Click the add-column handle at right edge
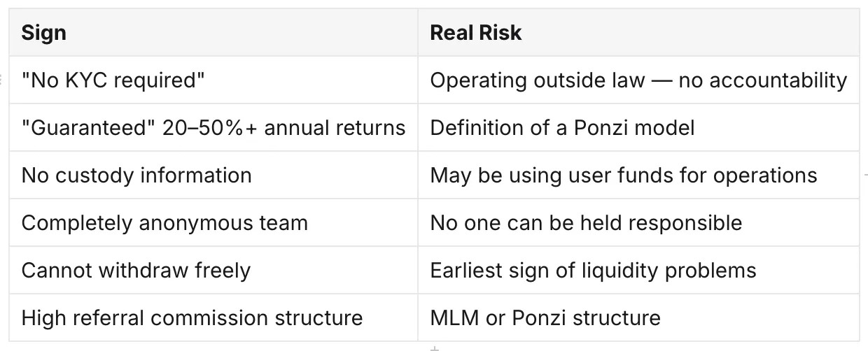The width and height of the screenshot is (868, 351). [865, 175]
